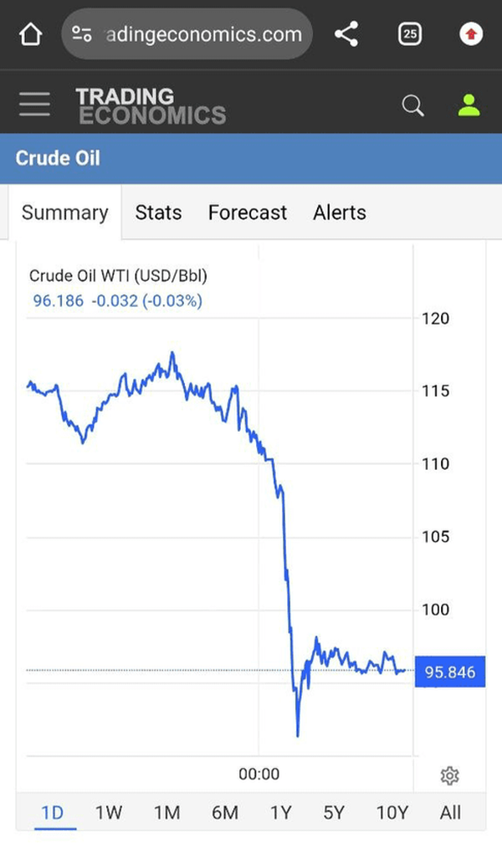502x868 pixels.
Task: Tap the search magnifier icon
Action: click(x=412, y=105)
